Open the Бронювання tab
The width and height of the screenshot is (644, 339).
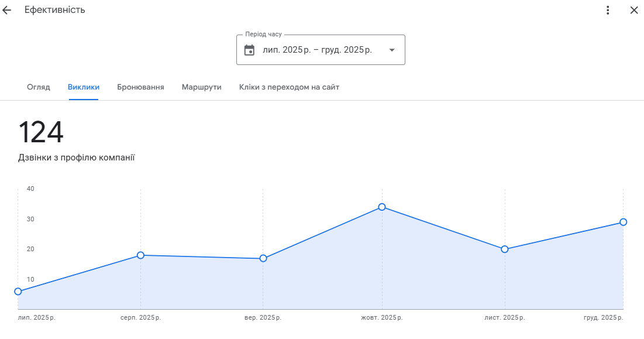140,87
